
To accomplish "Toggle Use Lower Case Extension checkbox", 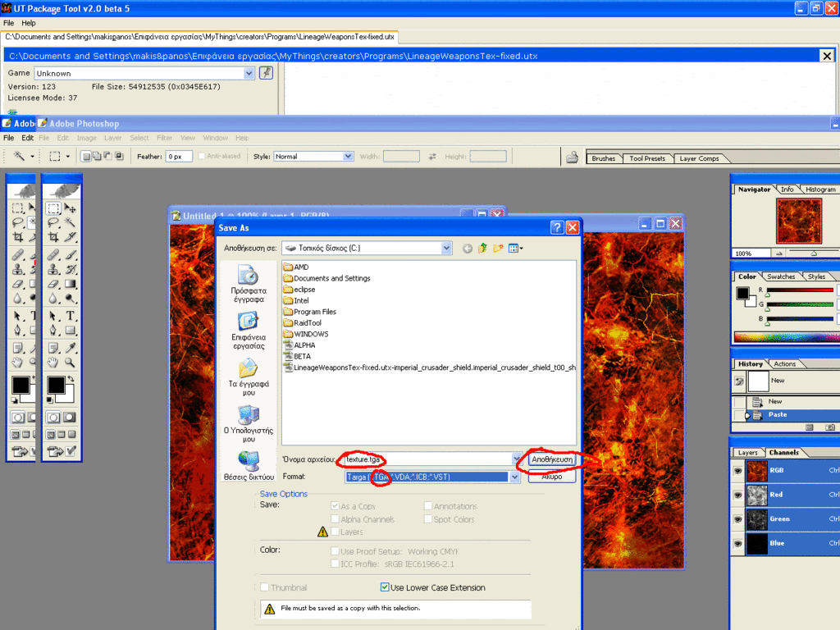I will point(385,587).
